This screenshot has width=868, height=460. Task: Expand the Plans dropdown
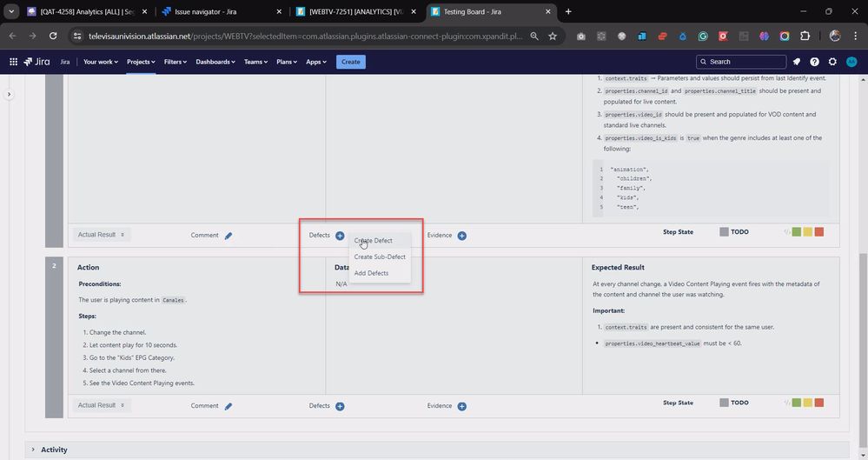(287, 62)
